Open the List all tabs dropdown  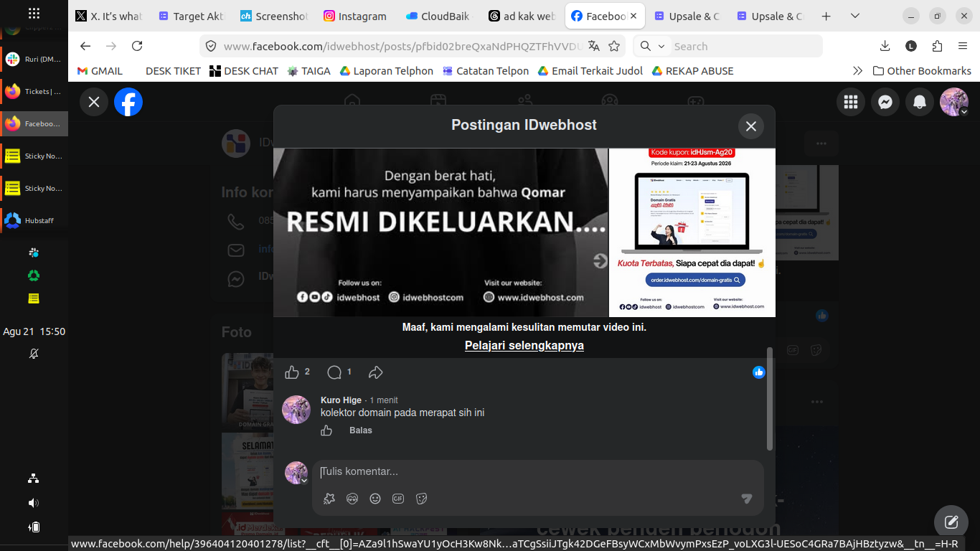click(854, 16)
